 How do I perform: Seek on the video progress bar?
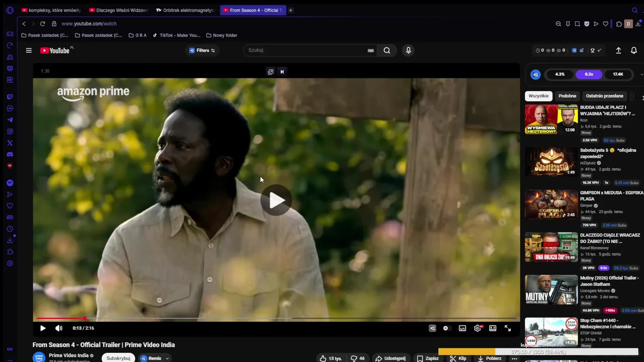point(276,318)
